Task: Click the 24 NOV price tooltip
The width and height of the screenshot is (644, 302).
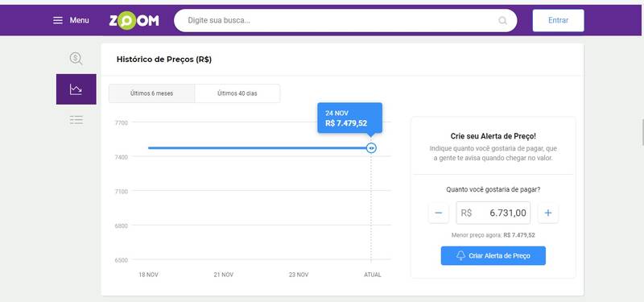Action: 350,118
